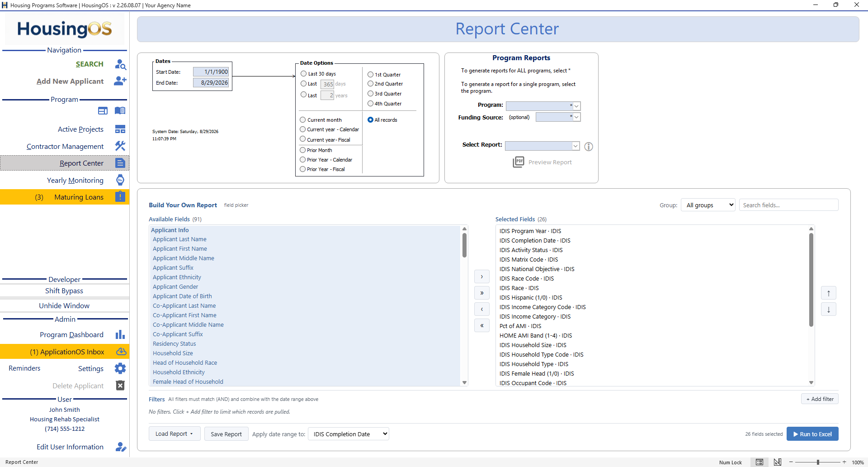Screen dimensions: 868x467
Task: Choose Prior Year - Calendar option
Action: (303, 160)
